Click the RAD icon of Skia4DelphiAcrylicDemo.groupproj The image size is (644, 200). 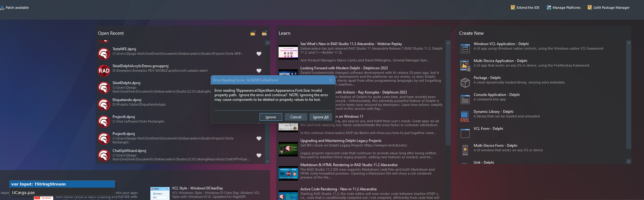point(104,70)
